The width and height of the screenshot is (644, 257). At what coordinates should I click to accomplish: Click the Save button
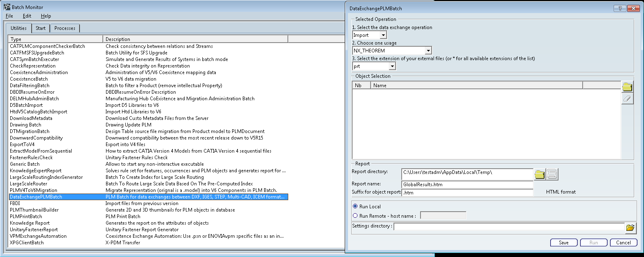pyautogui.click(x=564, y=243)
